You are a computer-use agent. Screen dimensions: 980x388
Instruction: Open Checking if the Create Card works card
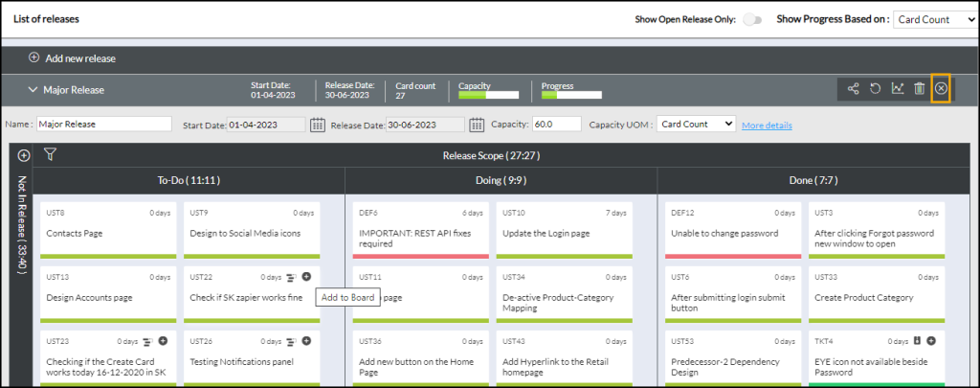(x=108, y=358)
